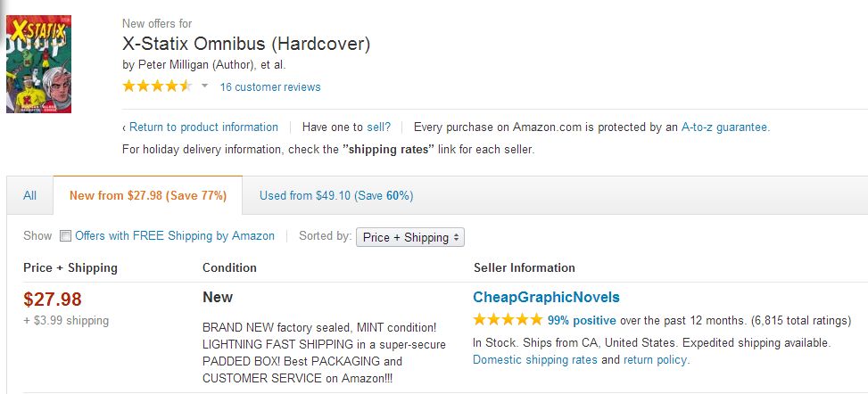Viewport: 868px width, 394px height.
Task: Open the Domestic shipping rates link
Action: [x=535, y=360]
